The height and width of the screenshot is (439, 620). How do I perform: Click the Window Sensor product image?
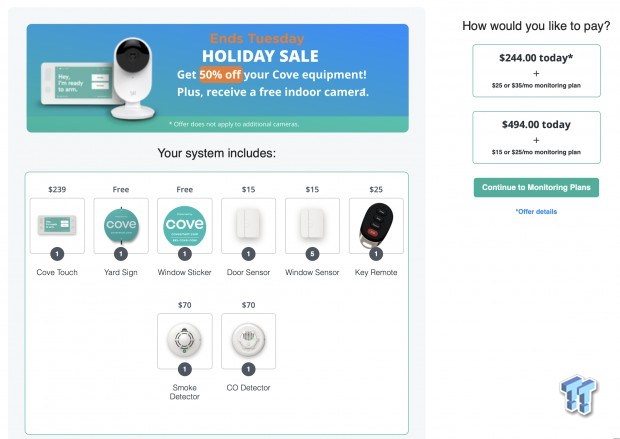pyautogui.click(x=312, y=225)
